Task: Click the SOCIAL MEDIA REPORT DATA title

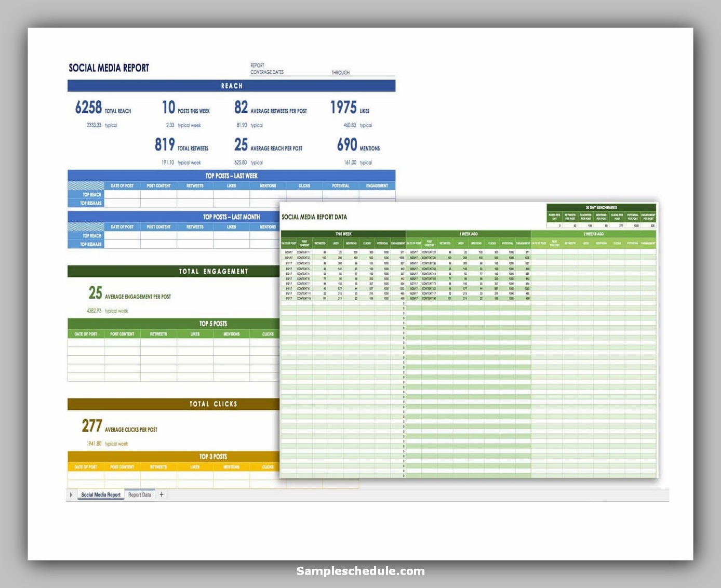Action: pyautogui.click(x=314, y=217)
